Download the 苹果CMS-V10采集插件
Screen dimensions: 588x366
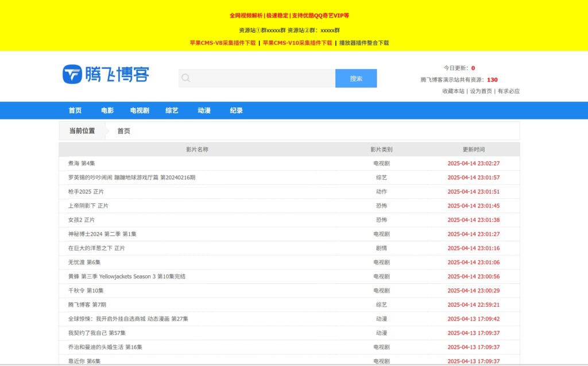pyautogui.click(x=297, y=43)
